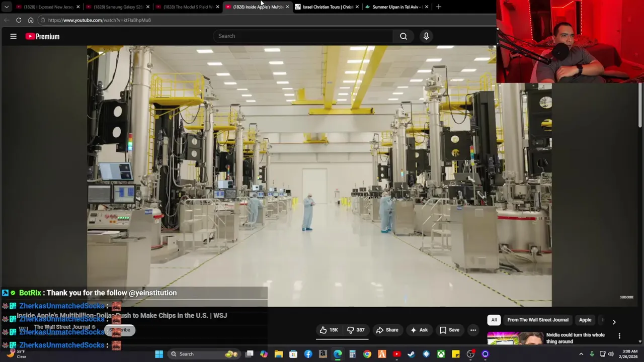Show more filter chips with right chevron

pyautogui.click(x=614, y=321)
